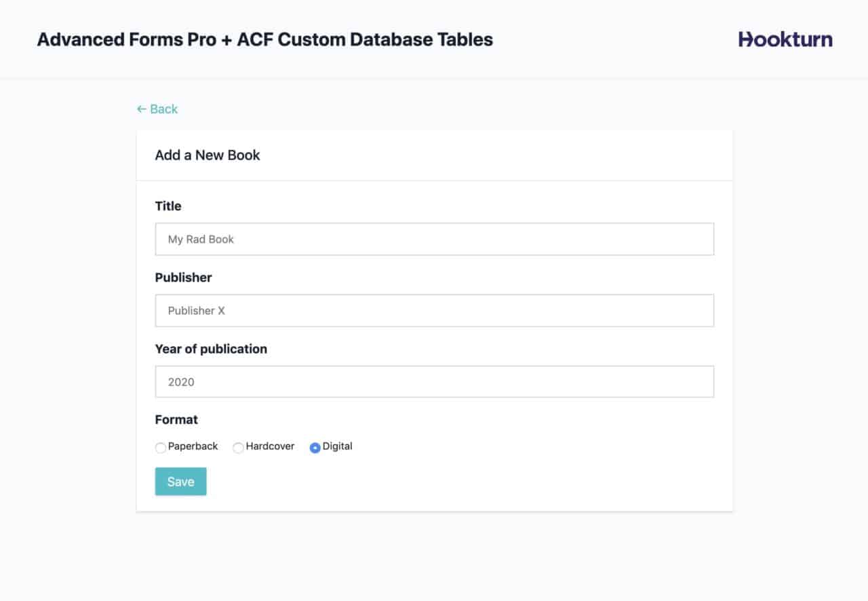Click the Year of publication field
The image size is (868, 601).
pos(434,381)
